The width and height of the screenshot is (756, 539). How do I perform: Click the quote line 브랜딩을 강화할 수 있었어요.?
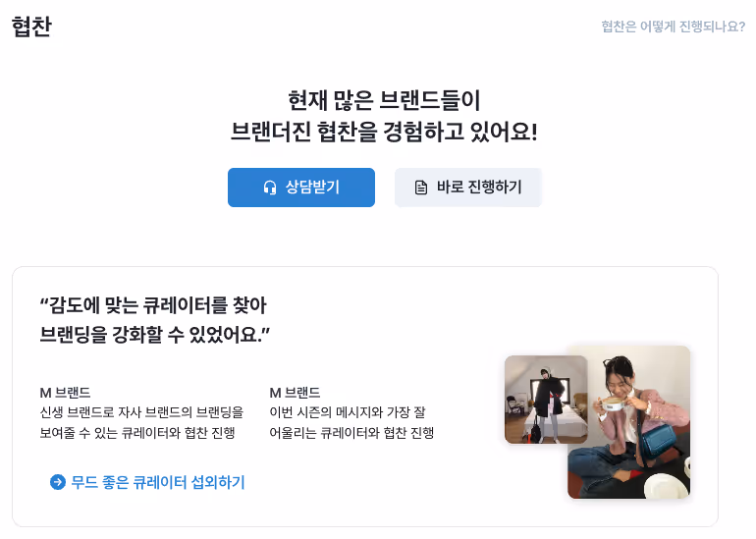155,334
